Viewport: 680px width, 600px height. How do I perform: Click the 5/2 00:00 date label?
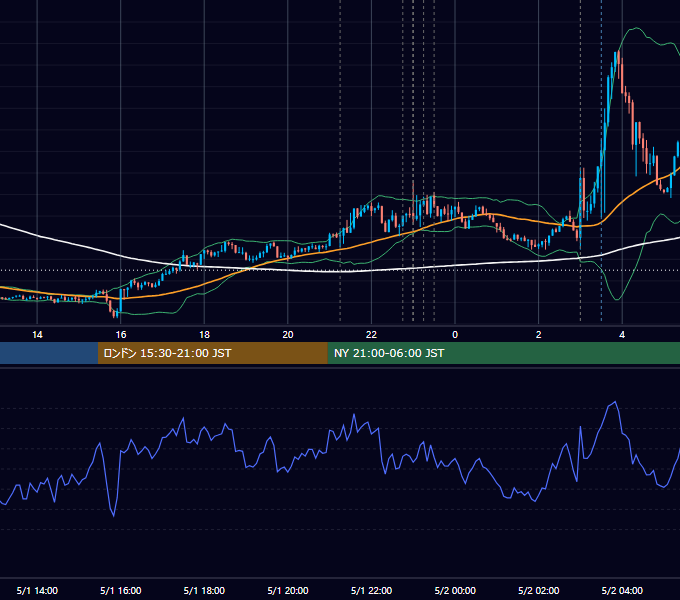[x=455, y=590]
